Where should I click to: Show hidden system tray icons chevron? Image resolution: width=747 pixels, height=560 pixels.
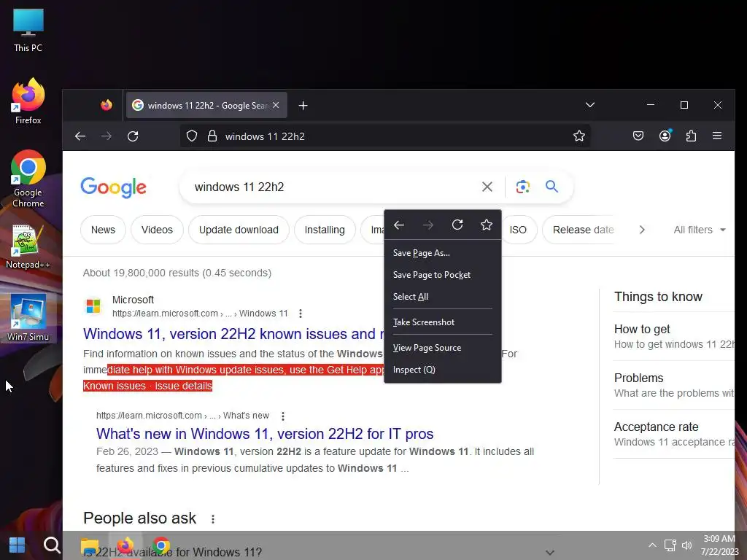[x=652, y=545]
